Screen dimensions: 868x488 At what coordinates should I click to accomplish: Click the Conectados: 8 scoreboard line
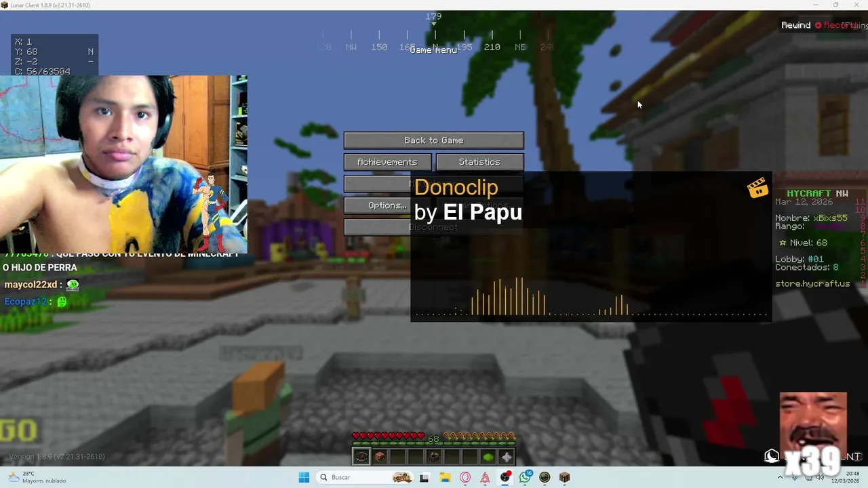coord(807,267)
